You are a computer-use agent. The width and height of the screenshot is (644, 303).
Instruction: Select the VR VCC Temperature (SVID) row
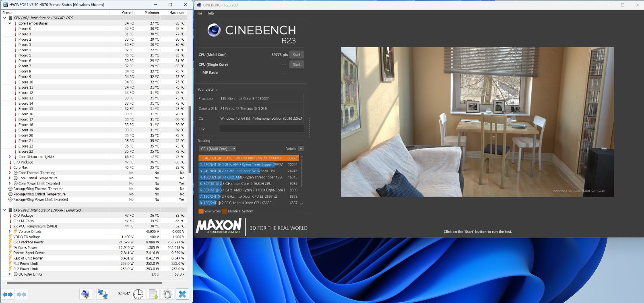point(94,226)
